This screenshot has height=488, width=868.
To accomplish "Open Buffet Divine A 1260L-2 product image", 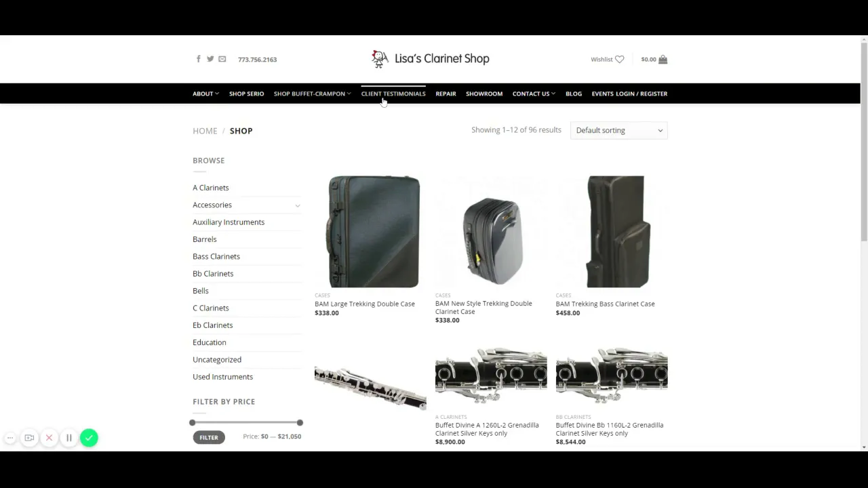I will pos(491,375).
